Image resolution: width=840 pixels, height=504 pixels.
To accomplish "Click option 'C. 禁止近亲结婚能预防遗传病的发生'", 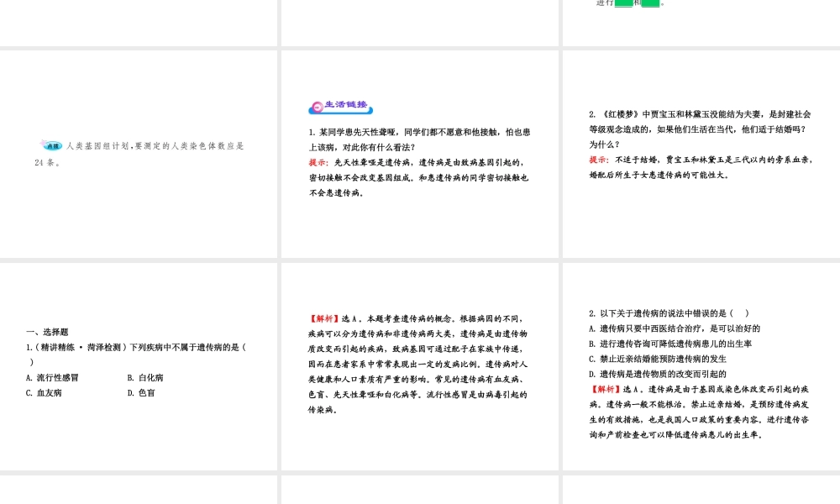I will coord(658,359).
